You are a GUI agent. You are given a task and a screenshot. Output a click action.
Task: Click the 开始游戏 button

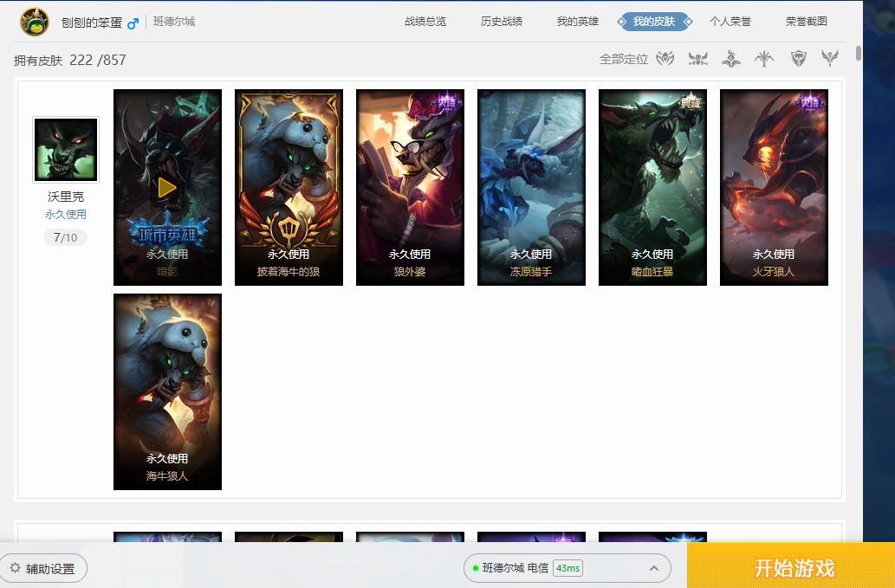point(791,565)
